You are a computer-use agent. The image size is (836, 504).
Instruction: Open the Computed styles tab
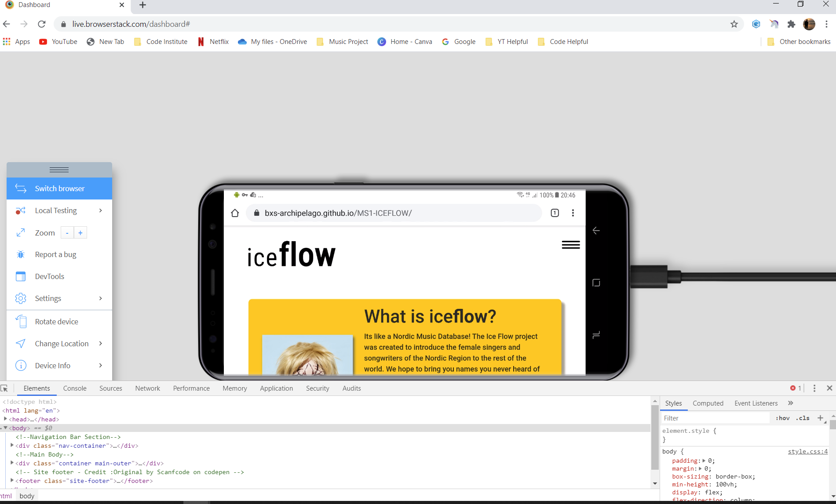708,403
